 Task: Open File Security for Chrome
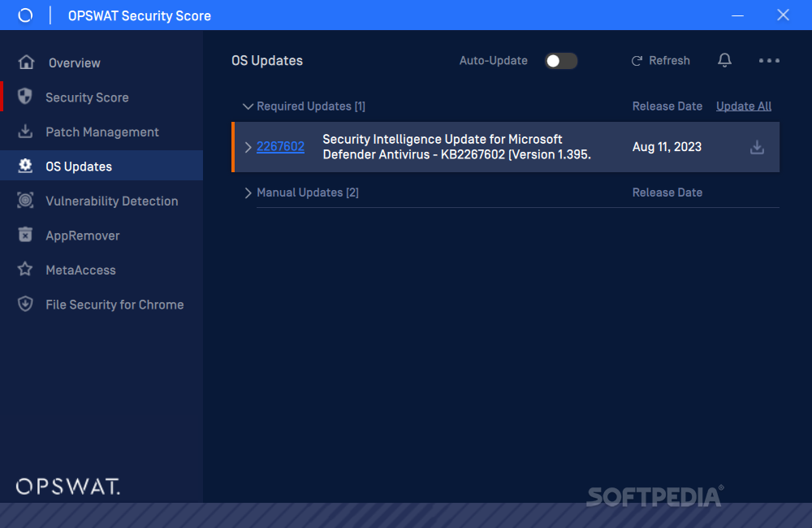114,305
